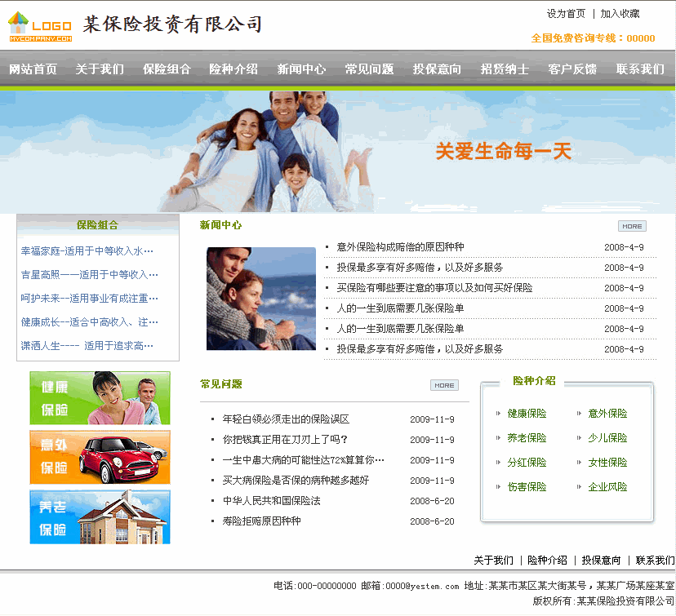
Task: Open 健康成长 insurance combo link
Action: (x=89, y=322)
